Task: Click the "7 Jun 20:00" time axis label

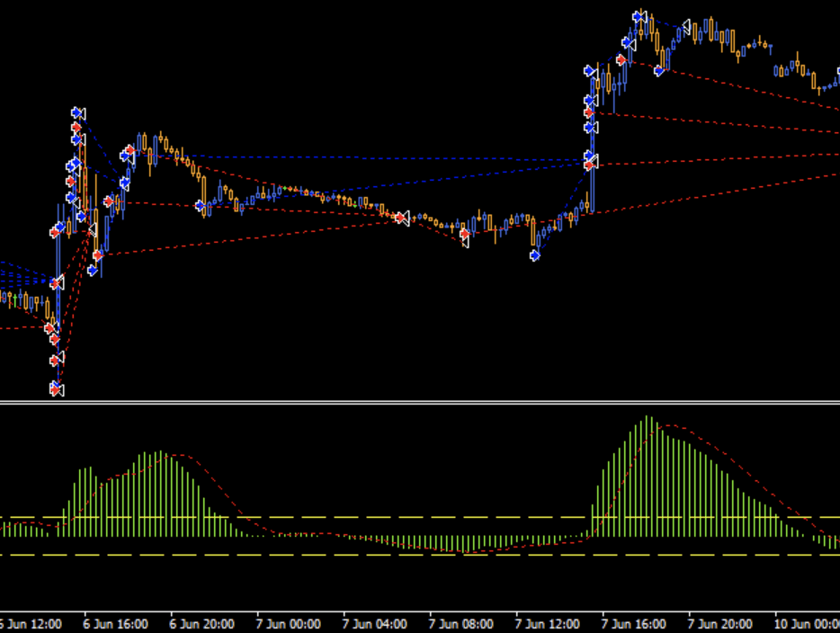Action: coord(721,623)
